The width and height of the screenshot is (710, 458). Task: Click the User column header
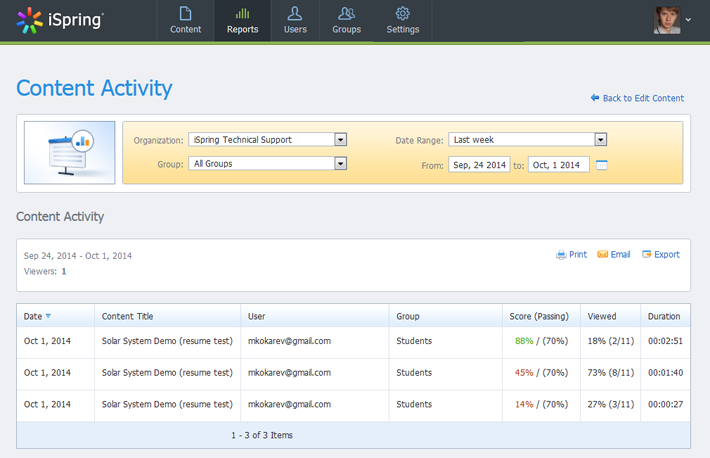315,316
